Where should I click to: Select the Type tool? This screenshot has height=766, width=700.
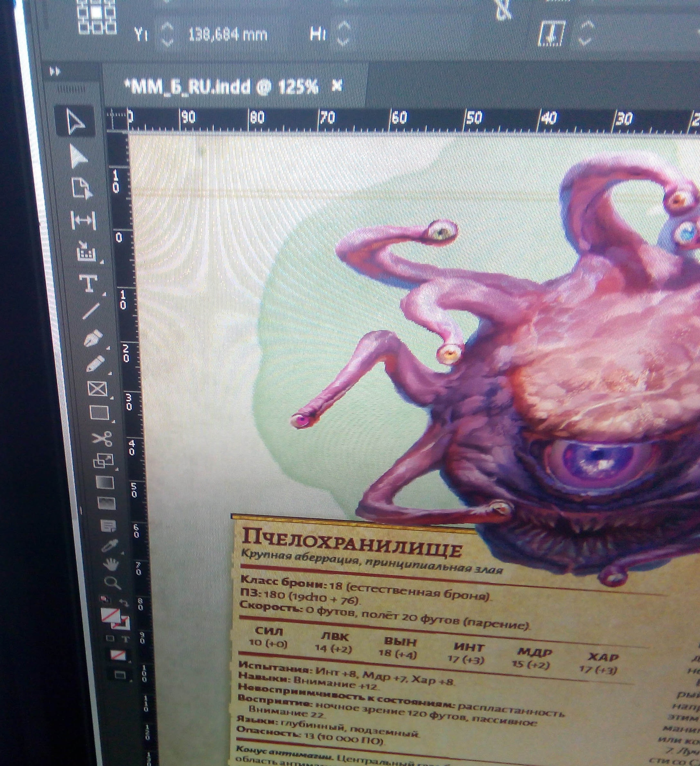88,283
